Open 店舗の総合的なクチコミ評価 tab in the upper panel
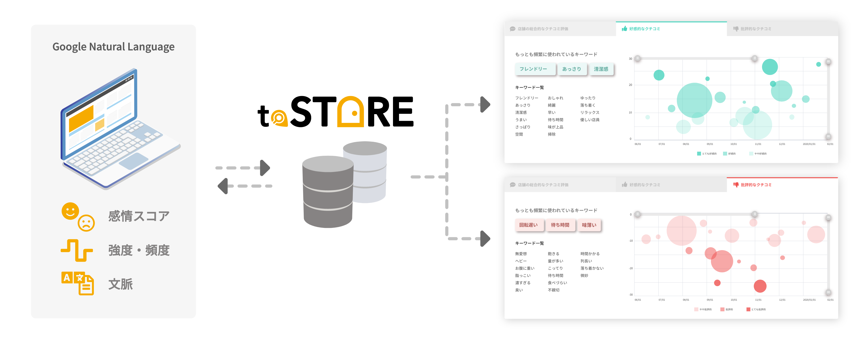The image size is (868, 343). tap(560, 29)
